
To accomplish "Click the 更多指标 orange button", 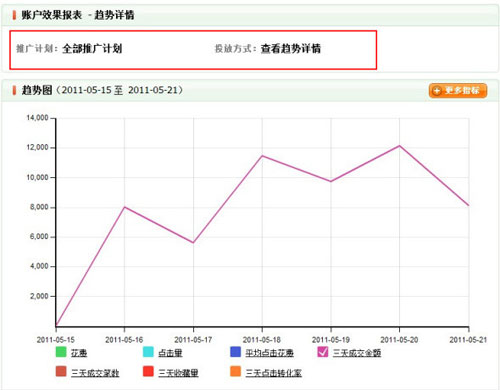I will [458, 90].
